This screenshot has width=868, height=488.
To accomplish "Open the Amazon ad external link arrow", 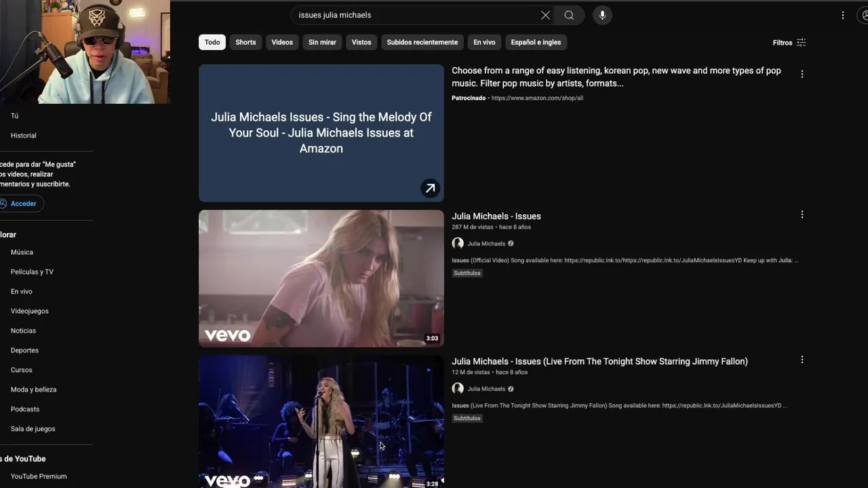I will tap(430, 188).
